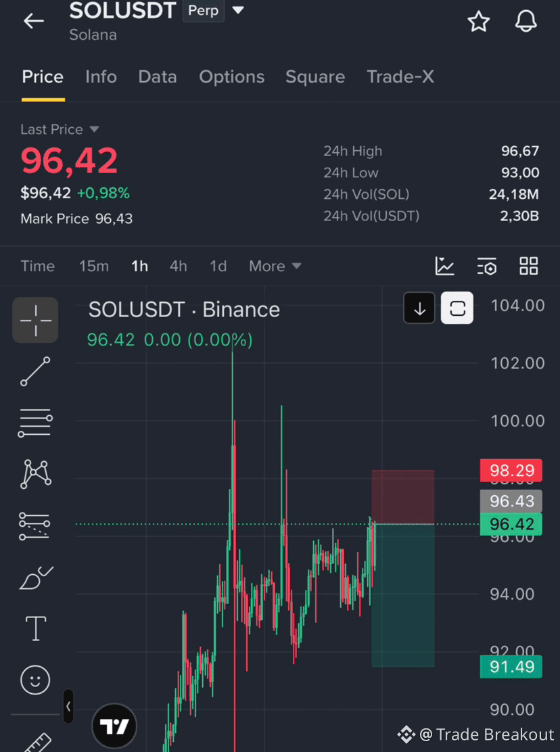Click the green 91.49 target price label
Viewport: 560px width, 752px height.
[x=511, y=667]
